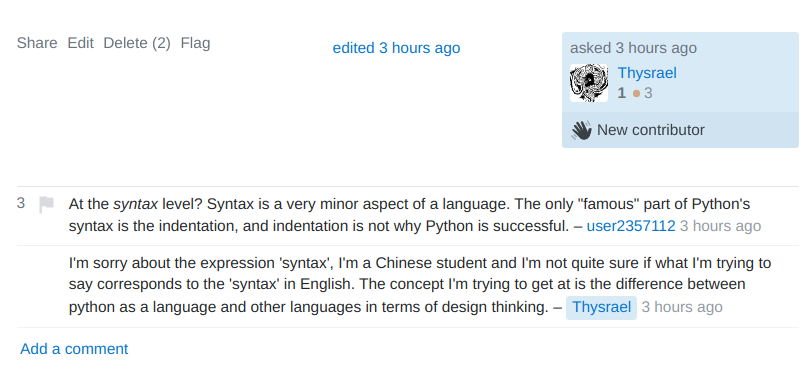Flag the first comment using the flag icon

click(46, 205)
